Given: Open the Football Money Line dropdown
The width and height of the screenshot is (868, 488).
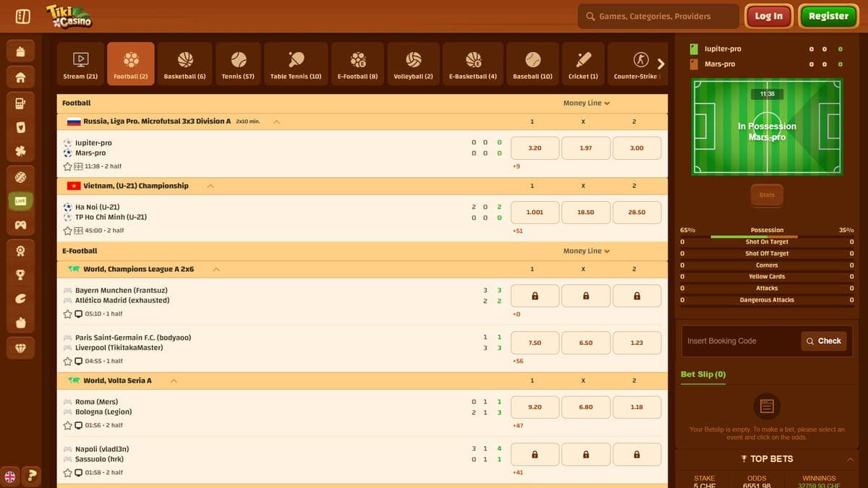Looking at the screenshot, I should tap(586, 103).
